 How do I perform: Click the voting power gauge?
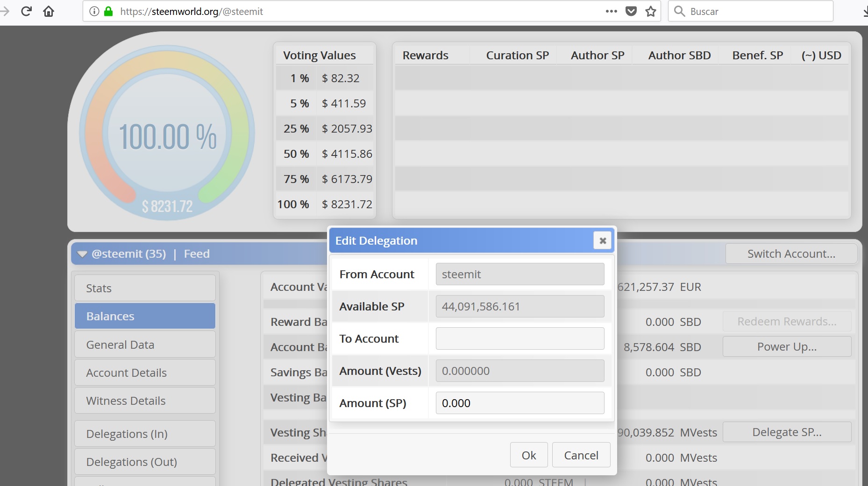tap(167, 133)
